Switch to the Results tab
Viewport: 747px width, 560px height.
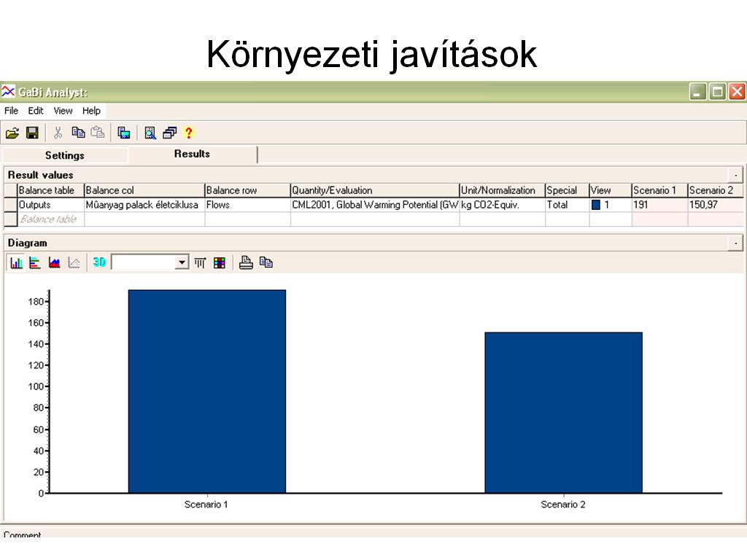192,154
